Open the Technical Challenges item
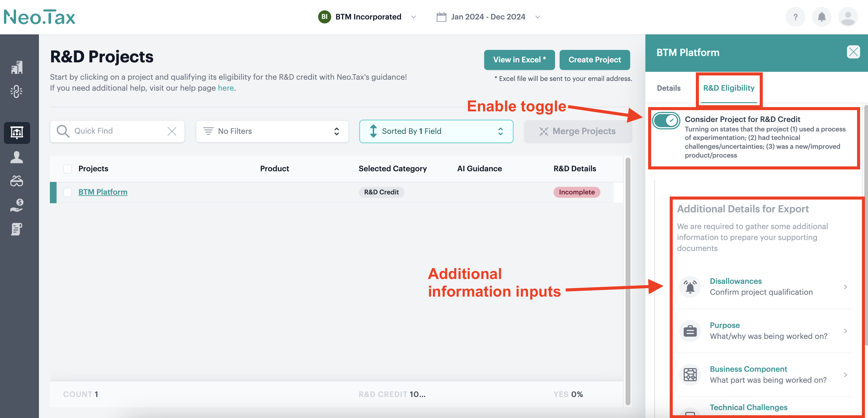This screenshot has width=868, height=418. (748, 407)
